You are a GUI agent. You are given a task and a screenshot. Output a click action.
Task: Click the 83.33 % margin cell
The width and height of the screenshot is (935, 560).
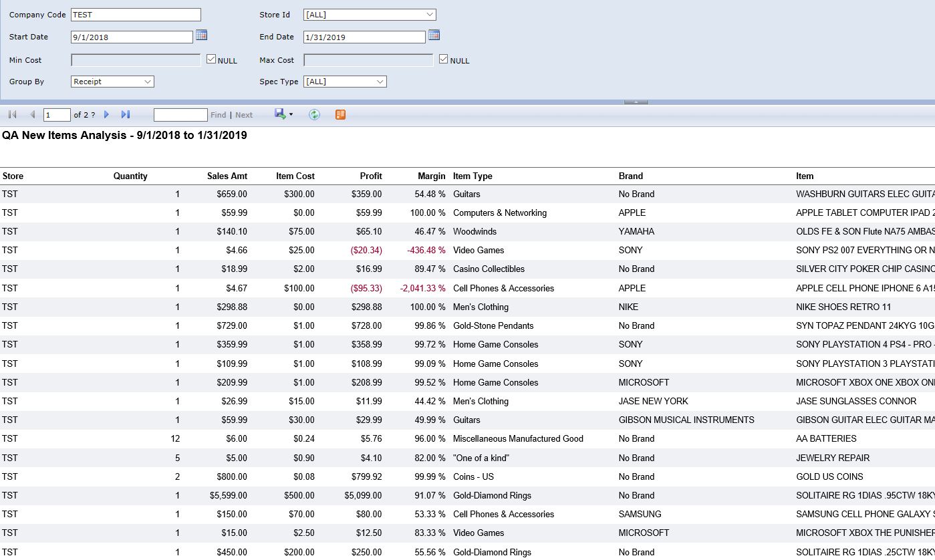coord(430,533)
